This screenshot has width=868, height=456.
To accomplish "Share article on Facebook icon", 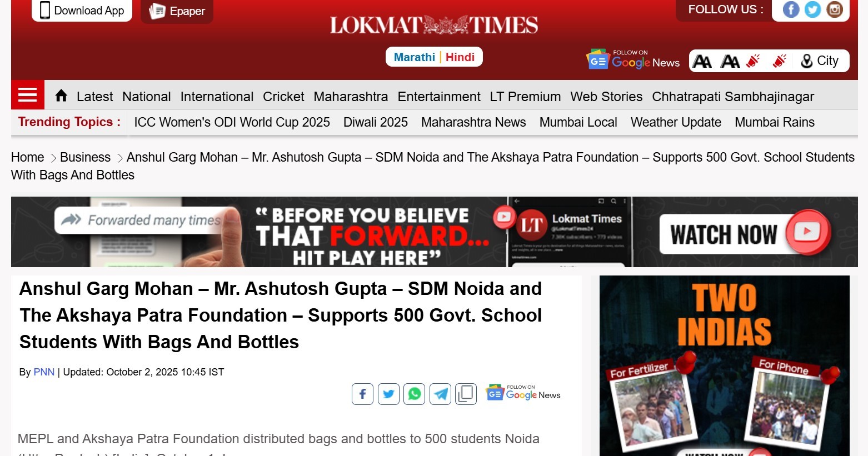I will click(x=362, y=394).
